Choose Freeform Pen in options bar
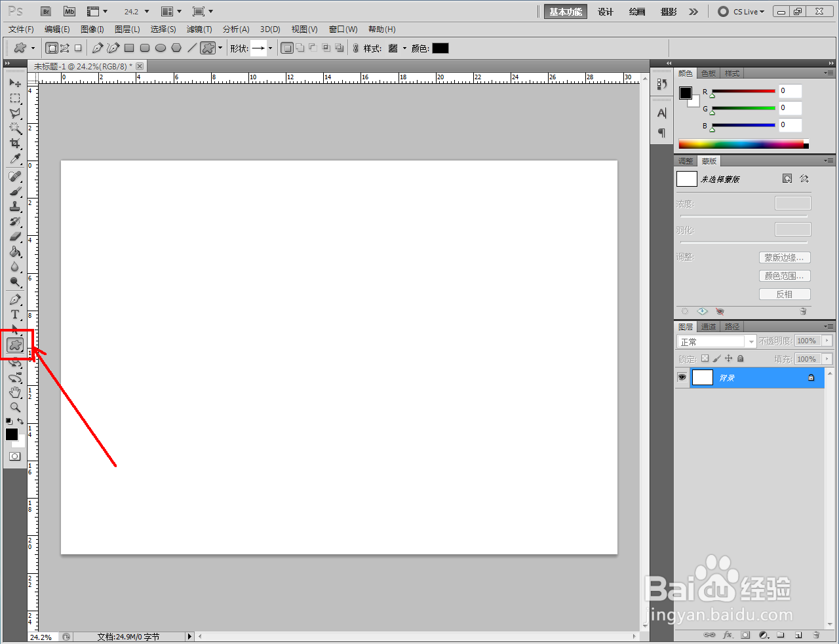This screenshot has height=644, width=839. coord(113,48)
